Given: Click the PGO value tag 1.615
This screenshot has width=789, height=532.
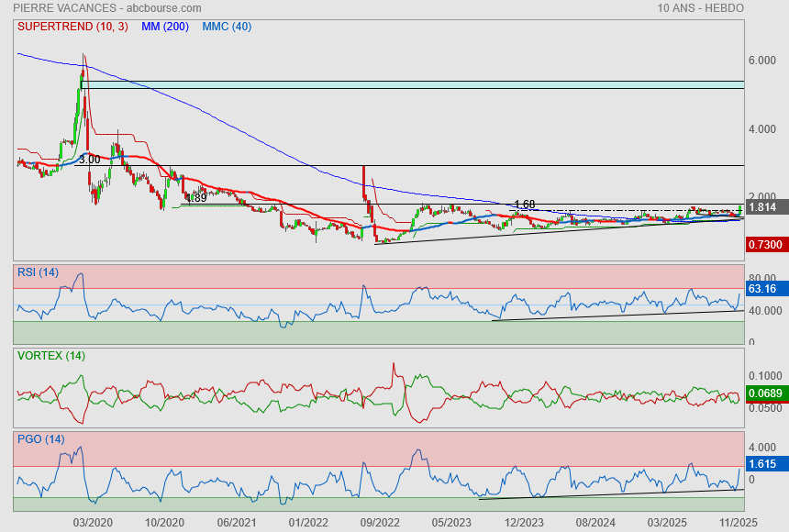Looking at the screenshot, I should coord(763,464).
